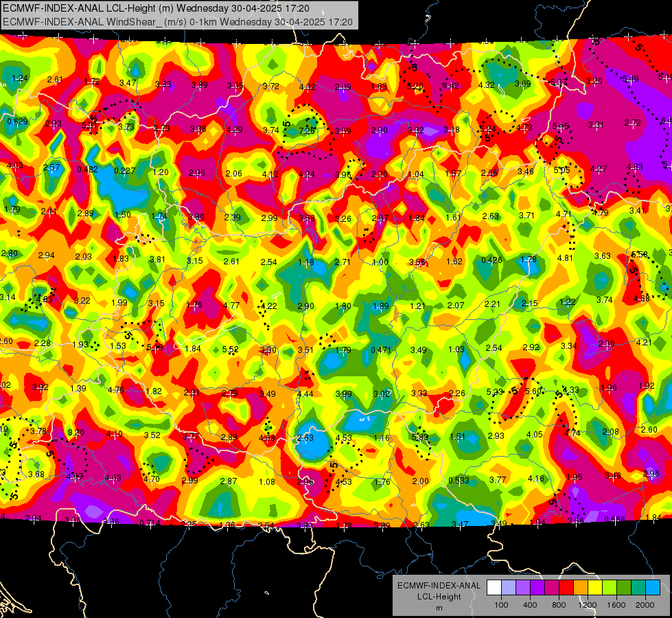The image size is (672, 618).
Task: Click the grid value 3.02
Action: point(382,393)
